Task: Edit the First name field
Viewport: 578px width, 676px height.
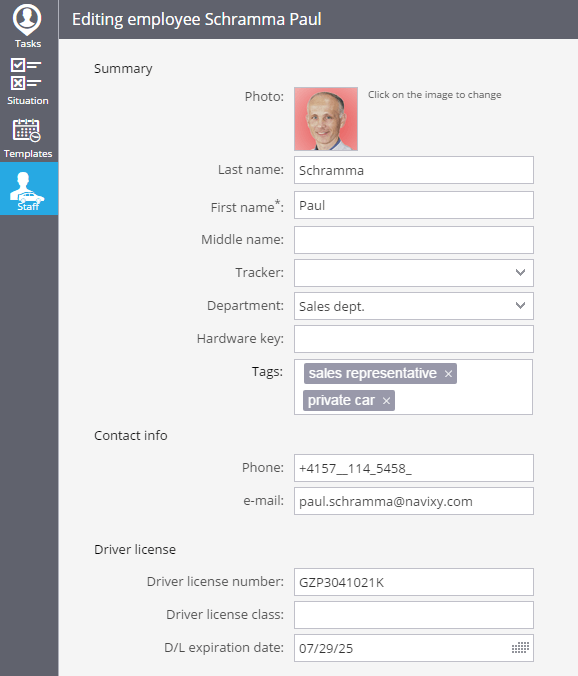Action: click(414, 205)
